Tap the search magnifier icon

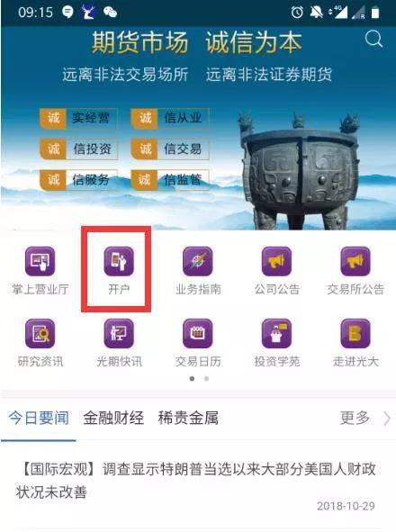(373, 39)
